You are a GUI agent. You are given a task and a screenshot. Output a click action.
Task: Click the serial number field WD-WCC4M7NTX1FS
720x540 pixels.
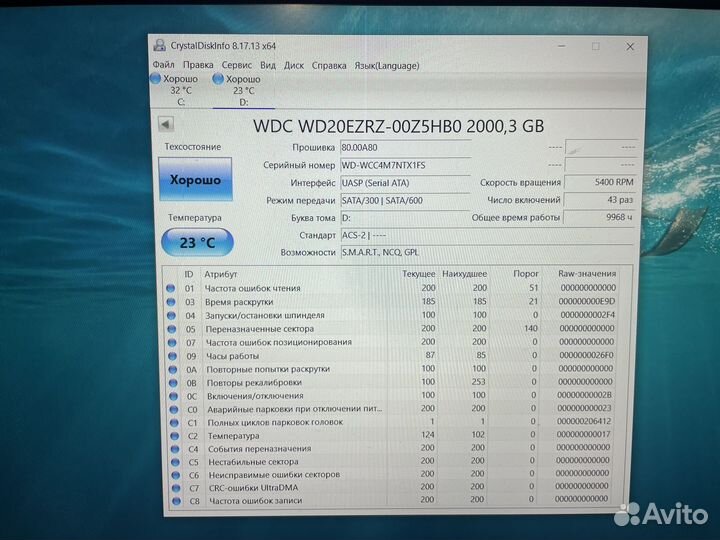(x=405, y=165)
